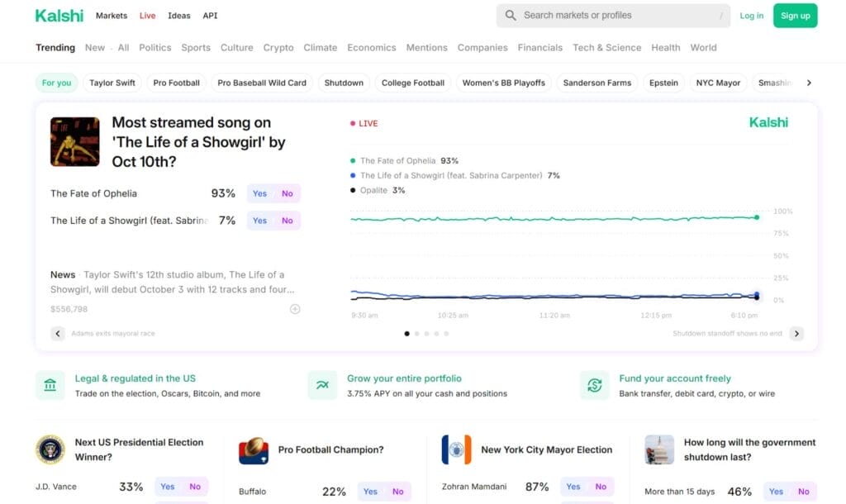Open the Presidential seal market icon
This screenshot has width=846, height=504.
pyautogui.click(x=50, y=449)
